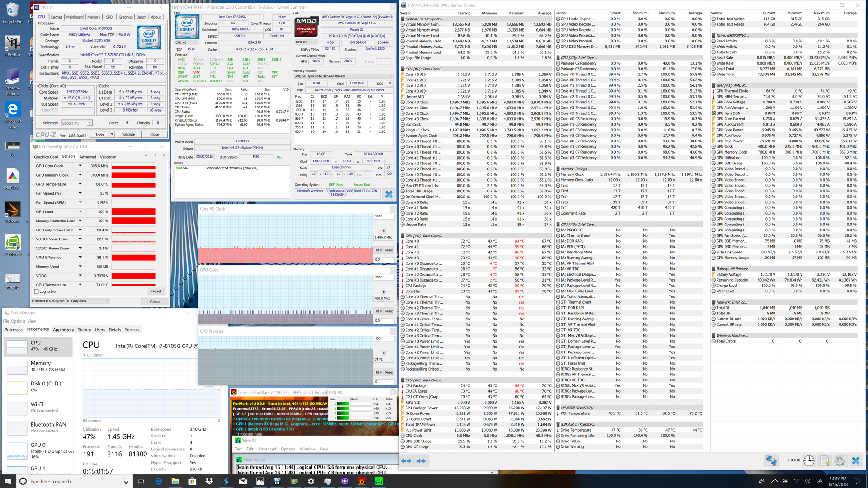Open Prime95 Advanced menu

click(x=267, y=449)
